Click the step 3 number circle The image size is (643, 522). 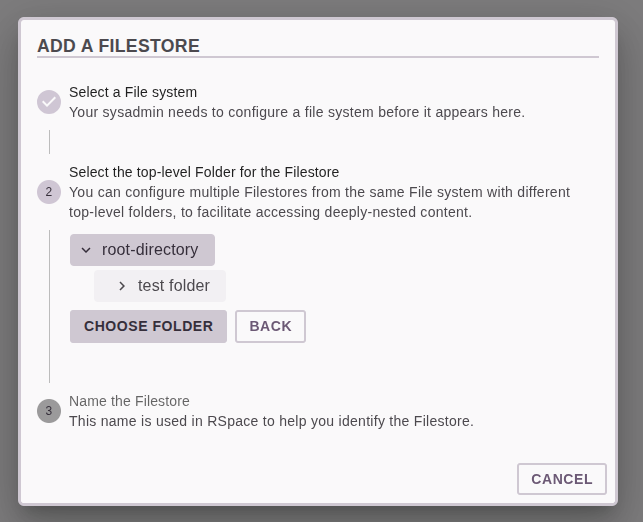pyautogui.click(x=49, y=411)
